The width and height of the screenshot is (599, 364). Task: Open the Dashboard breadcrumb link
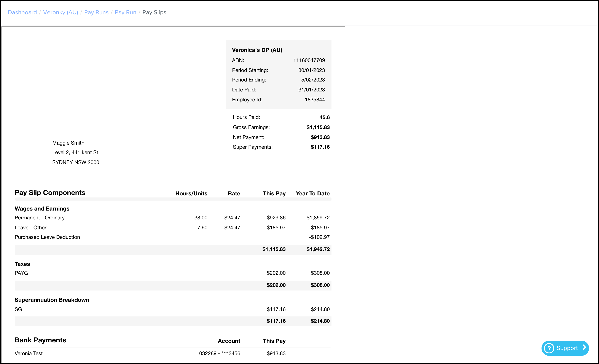click(x=22, y=12)
